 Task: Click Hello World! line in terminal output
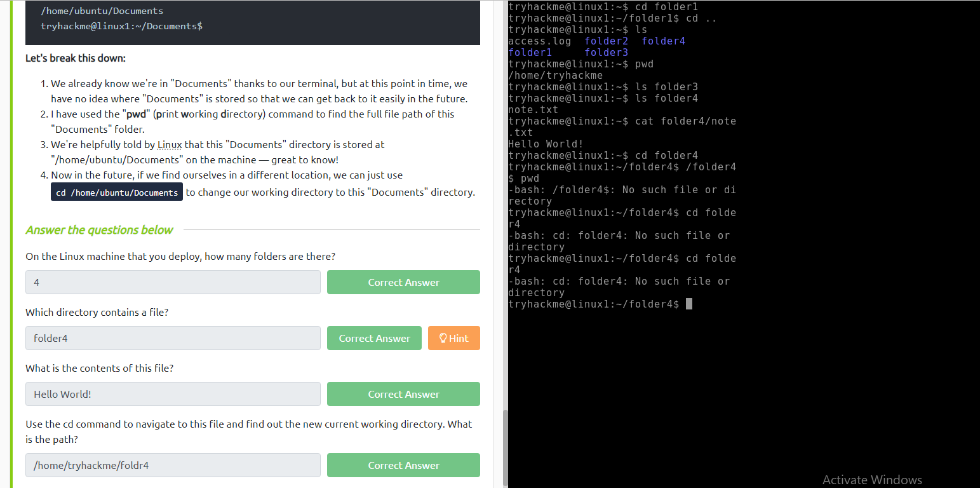(546, 144)
